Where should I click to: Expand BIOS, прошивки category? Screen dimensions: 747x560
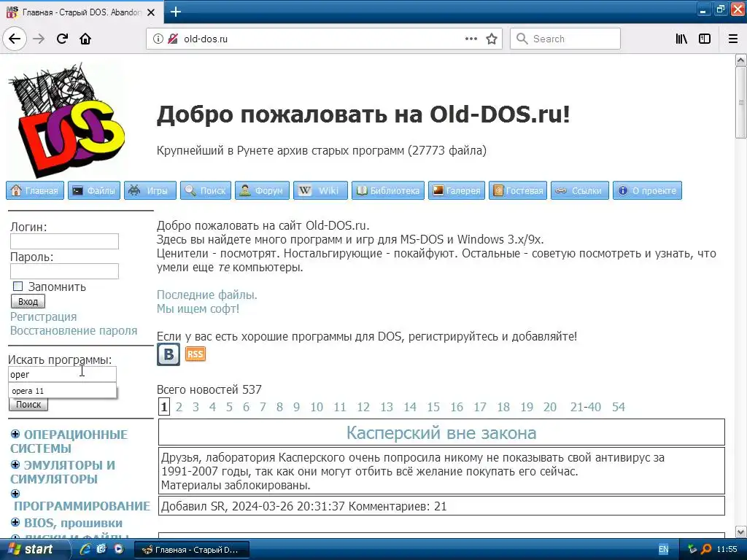[x=15, y=522]
